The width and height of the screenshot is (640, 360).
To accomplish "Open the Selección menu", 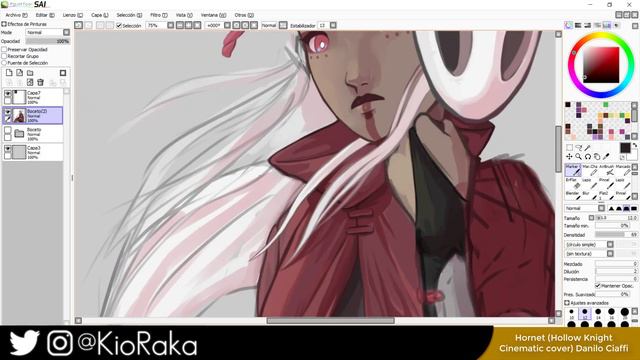I will point(129,15).
